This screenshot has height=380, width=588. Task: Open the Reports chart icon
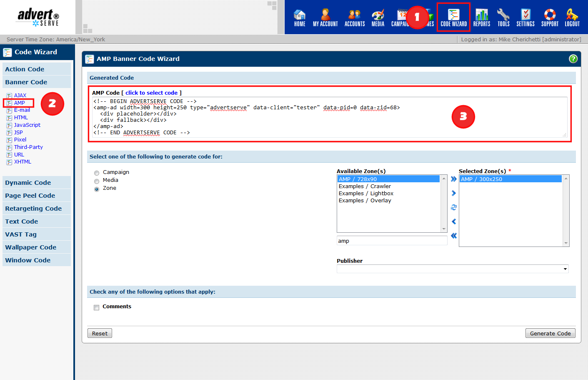482,18
